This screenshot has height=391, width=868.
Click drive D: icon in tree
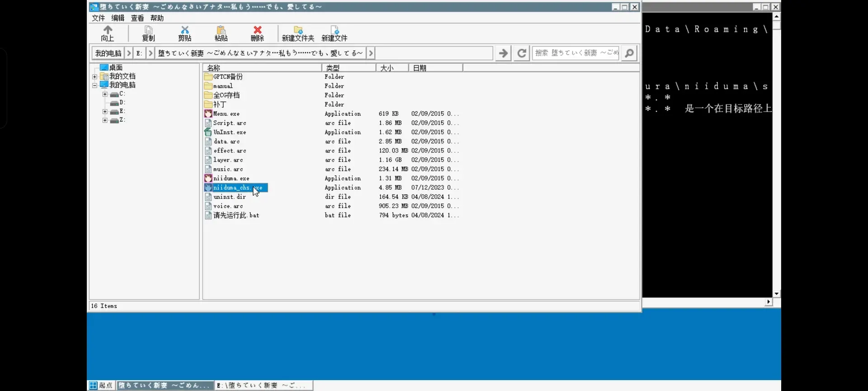point(114,103)
